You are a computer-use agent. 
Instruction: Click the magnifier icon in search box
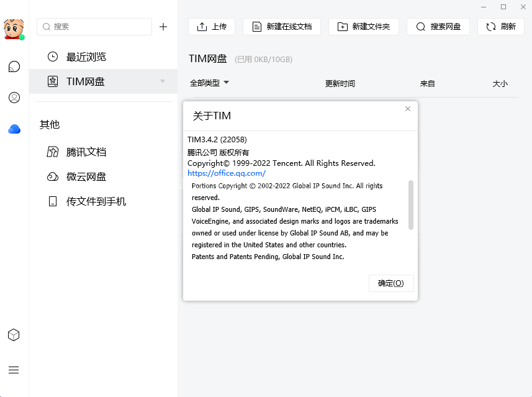point(47,27)
